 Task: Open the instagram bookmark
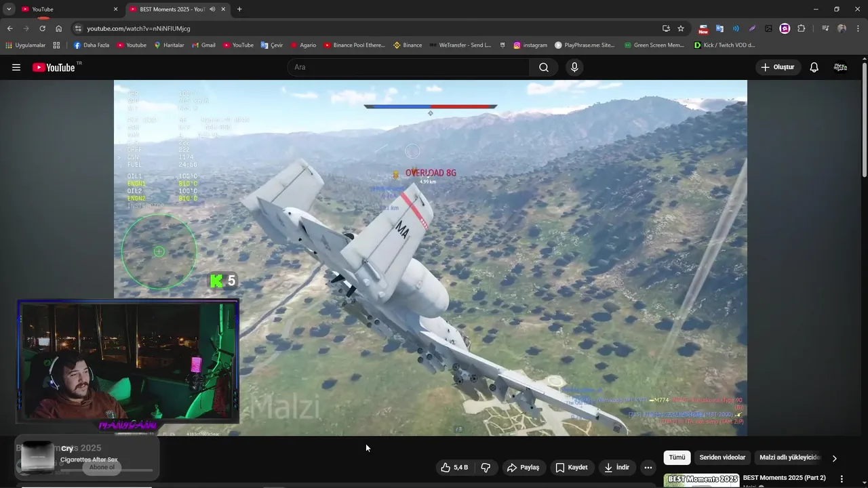[530, 45]
